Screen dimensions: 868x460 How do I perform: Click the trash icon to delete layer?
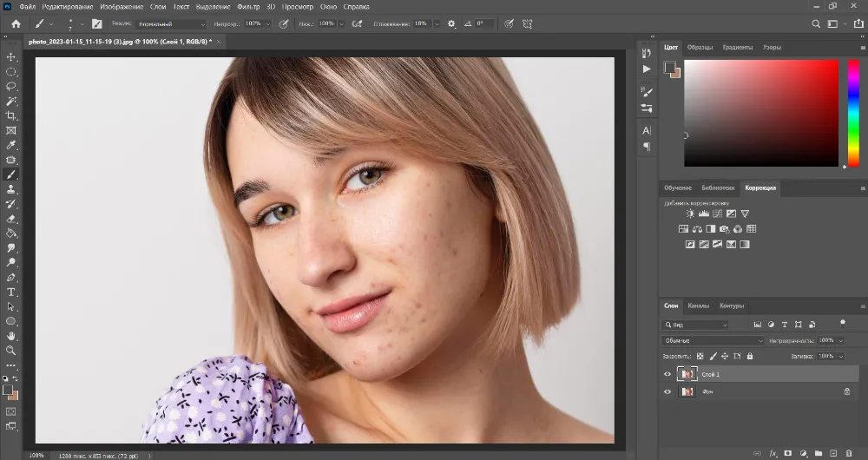click(850, 453)
